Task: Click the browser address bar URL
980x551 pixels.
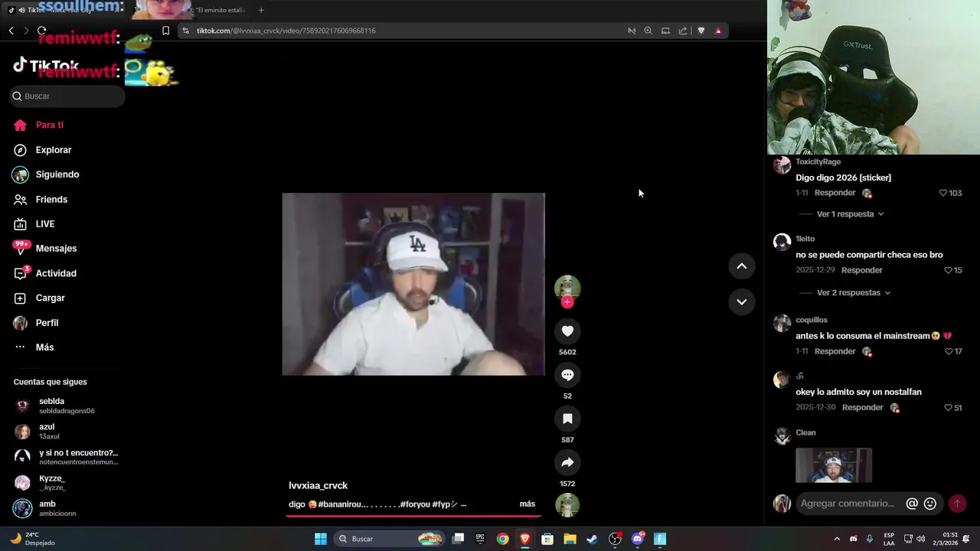Action: tap(286, 31)
